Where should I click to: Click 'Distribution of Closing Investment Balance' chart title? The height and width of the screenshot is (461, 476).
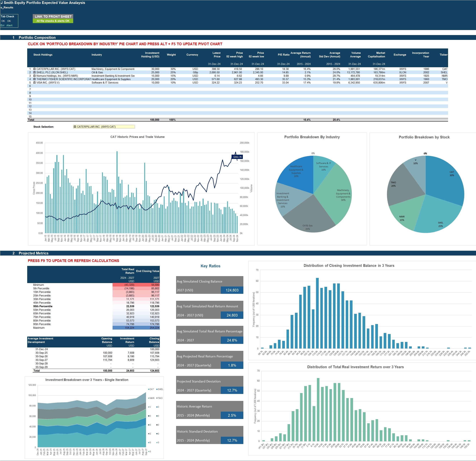pyautogui.click(x=349, y=265)
